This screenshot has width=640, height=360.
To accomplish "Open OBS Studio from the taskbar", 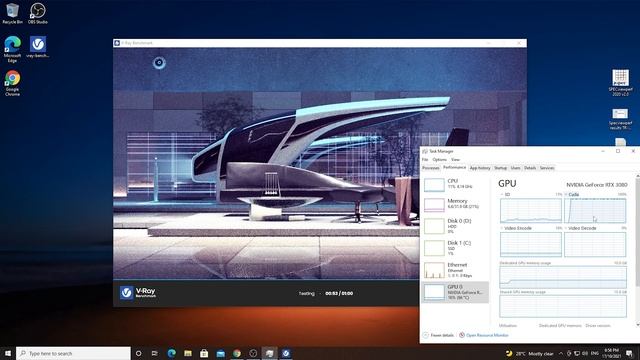I will pyautogui.click(x=253, y=353).
